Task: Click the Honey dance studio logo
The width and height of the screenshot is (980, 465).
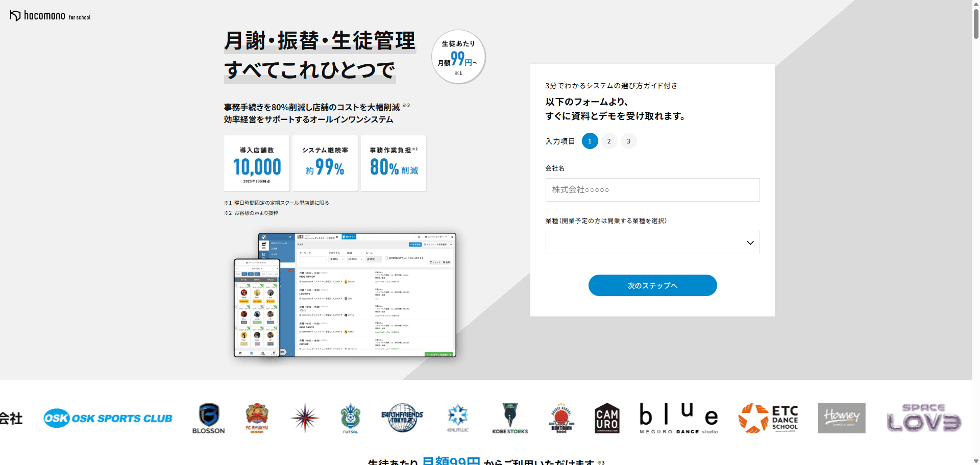Action: (841, 418)
